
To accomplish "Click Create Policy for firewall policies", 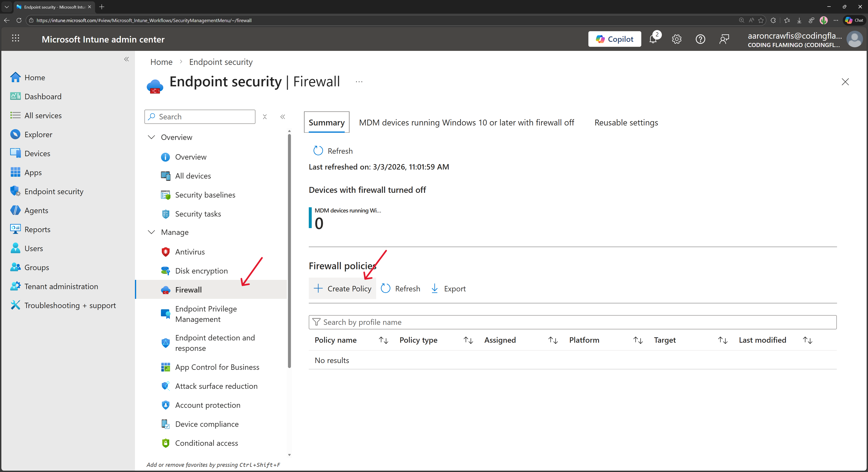I will 342,288.
